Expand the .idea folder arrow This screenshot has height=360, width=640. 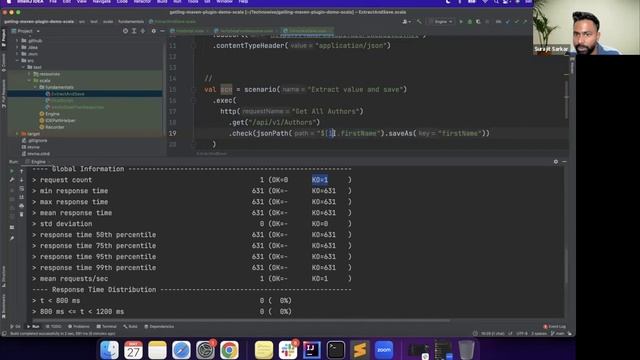click(x=18, y=47)
